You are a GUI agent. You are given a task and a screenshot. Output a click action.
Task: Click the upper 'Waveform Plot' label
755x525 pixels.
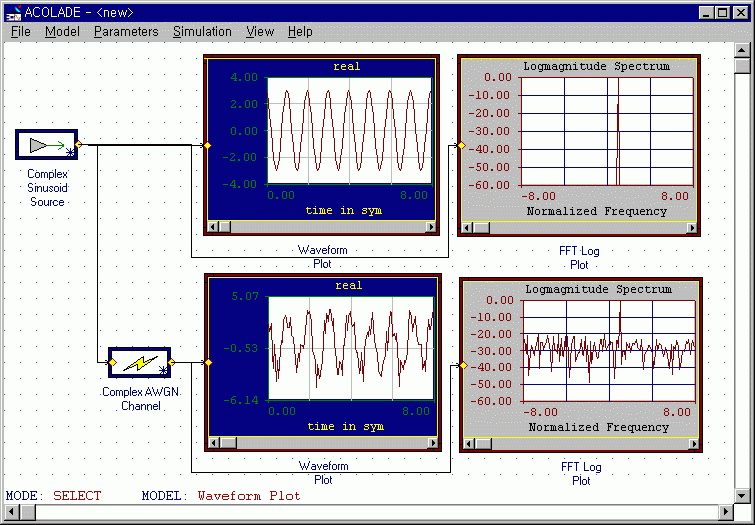(322, 257)
